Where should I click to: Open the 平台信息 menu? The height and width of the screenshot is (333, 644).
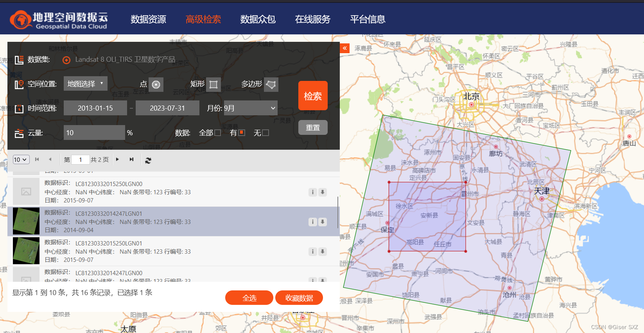368,19
